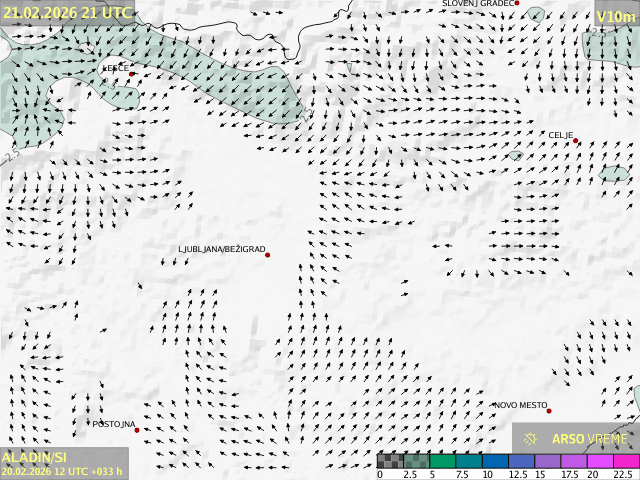The height and width of the screenshot is (480, 640).
Task: Click the red Kredarica station dot
Action: 131,74
